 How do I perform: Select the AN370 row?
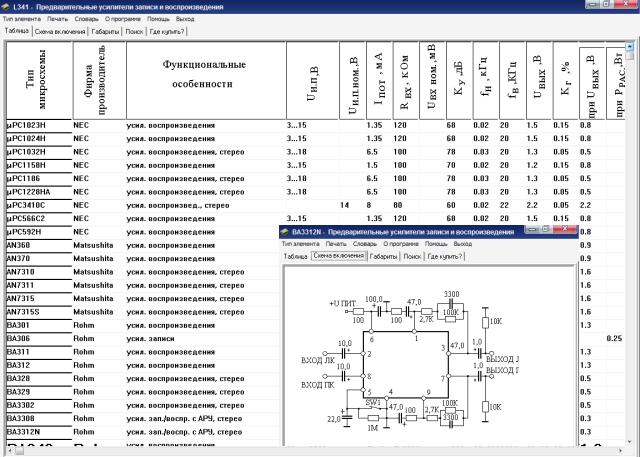click(142, 259)
